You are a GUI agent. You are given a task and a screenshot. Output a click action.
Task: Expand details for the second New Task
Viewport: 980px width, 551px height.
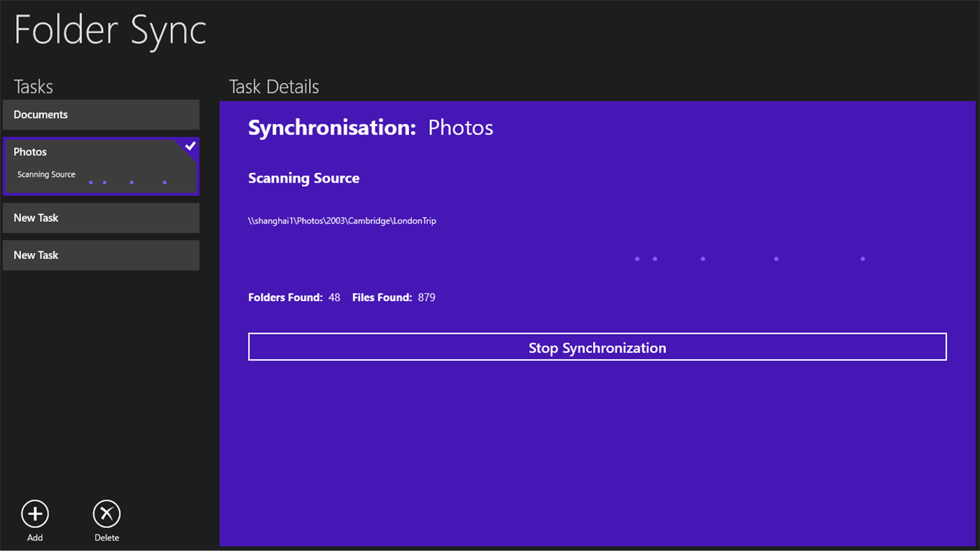coord(101,255)
